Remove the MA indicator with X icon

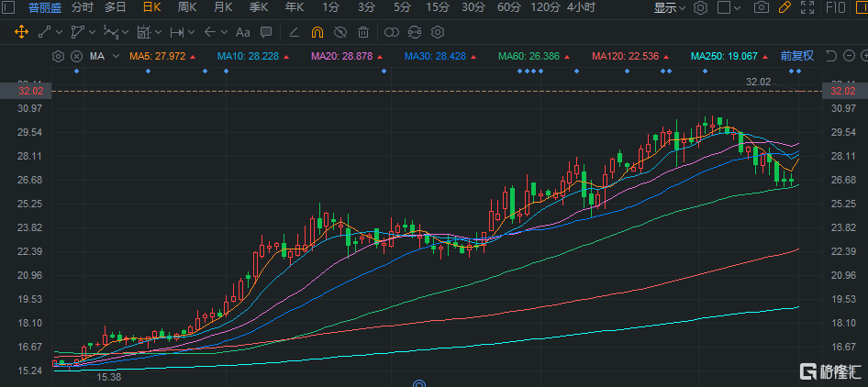tap(77, 56)
